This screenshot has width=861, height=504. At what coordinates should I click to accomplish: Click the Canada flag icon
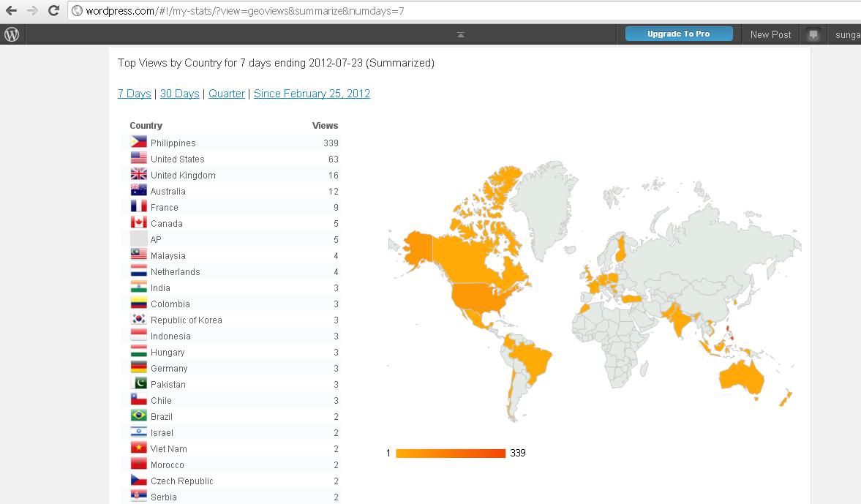pyautogui.click(x=138, y=223)
